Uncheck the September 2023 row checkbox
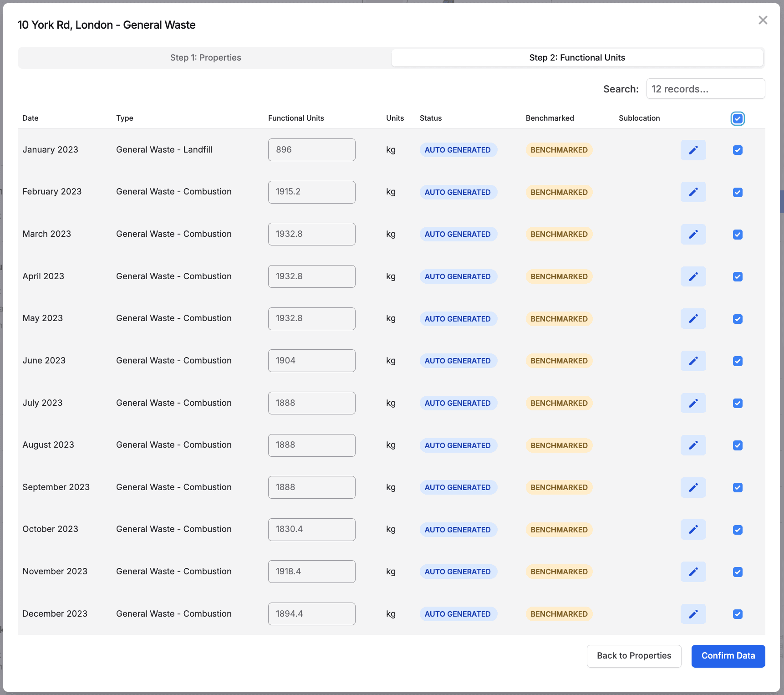The height and width of the screenshot is (695, 784). [738, 487]
